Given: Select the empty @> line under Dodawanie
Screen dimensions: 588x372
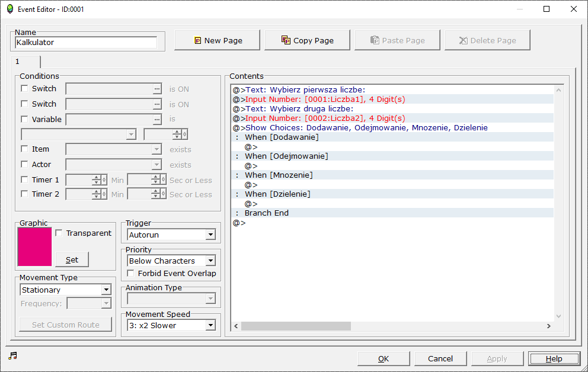Looking at the screenshot, I should [392, 147].
